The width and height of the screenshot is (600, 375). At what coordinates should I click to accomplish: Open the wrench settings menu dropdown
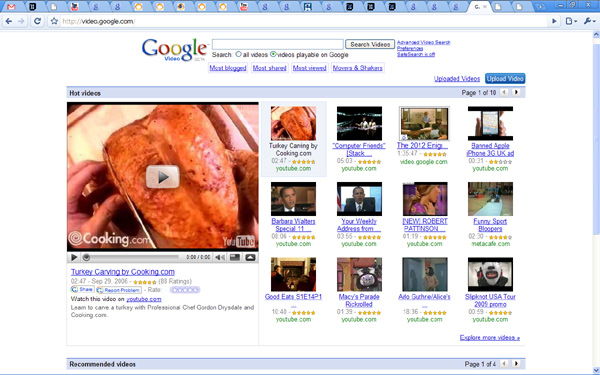[590, 21]
